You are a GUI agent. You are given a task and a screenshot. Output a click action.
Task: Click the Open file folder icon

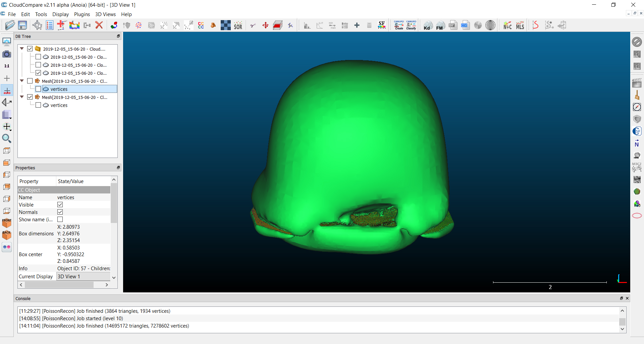click(10, 25)
